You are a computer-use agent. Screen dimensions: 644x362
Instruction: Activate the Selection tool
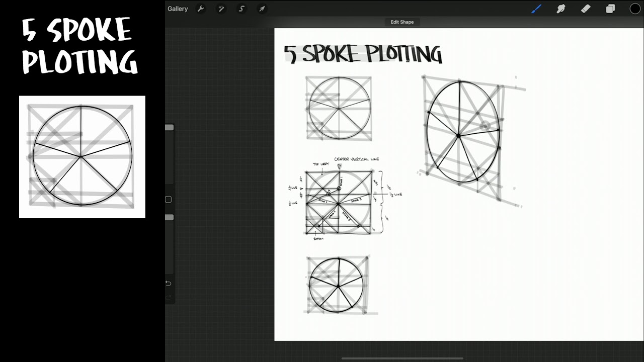[242, 9]
